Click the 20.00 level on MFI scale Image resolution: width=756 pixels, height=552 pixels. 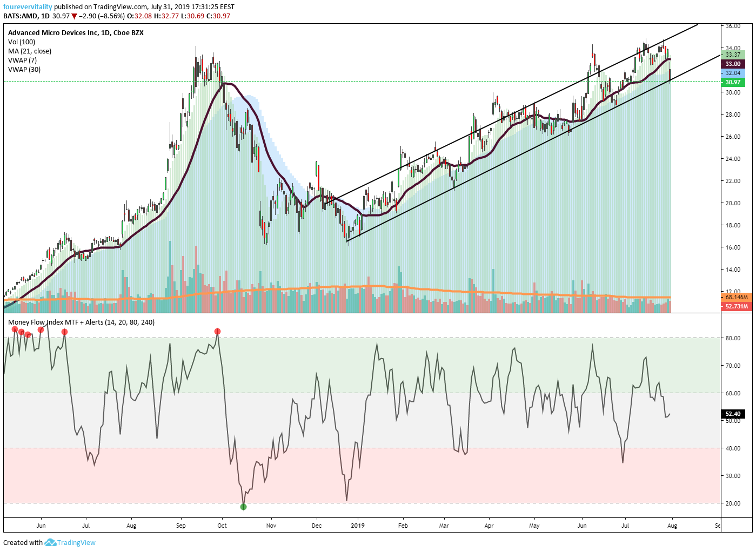coord(733,503)
